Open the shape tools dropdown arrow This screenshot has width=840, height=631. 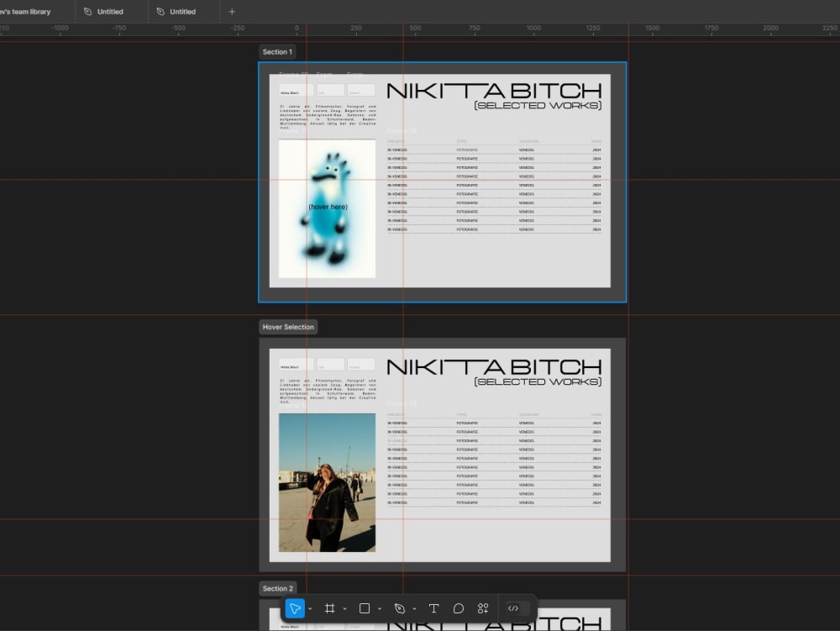(380, 609)
